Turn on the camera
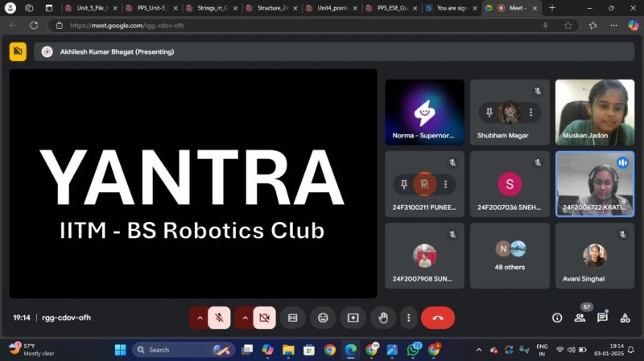This screenshot has height=361, width=644. [264, 318]
